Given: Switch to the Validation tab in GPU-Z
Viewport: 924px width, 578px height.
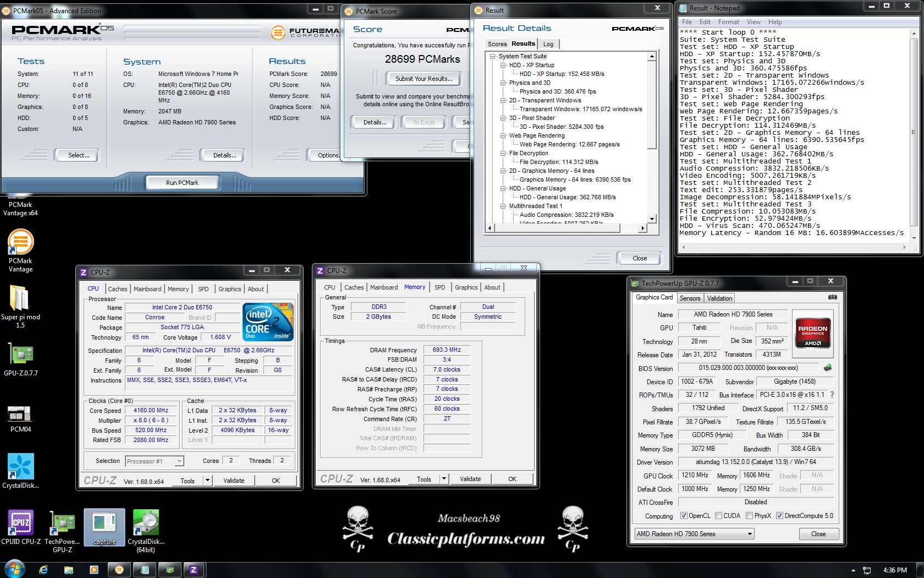Looking at the screenshot, I should [x=719, y=298].
